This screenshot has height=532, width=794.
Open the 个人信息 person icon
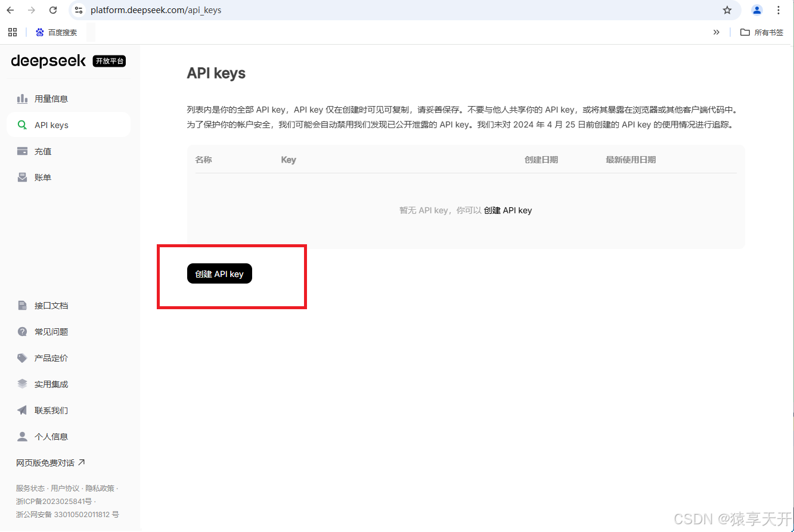tap(22, 436)
